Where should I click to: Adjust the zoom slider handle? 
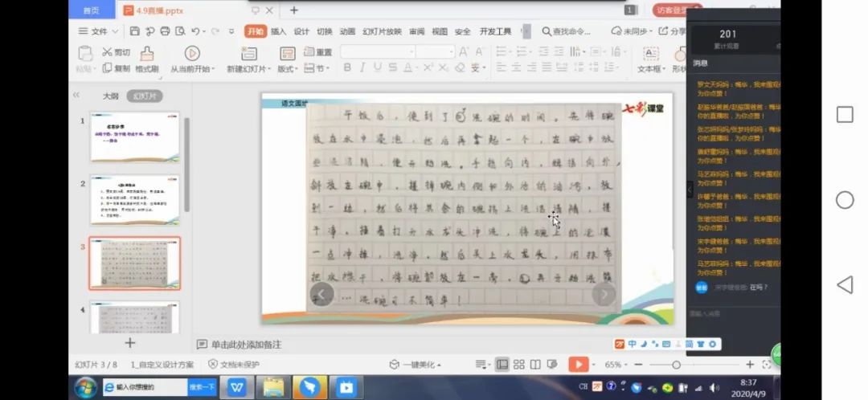click(676, 365)
